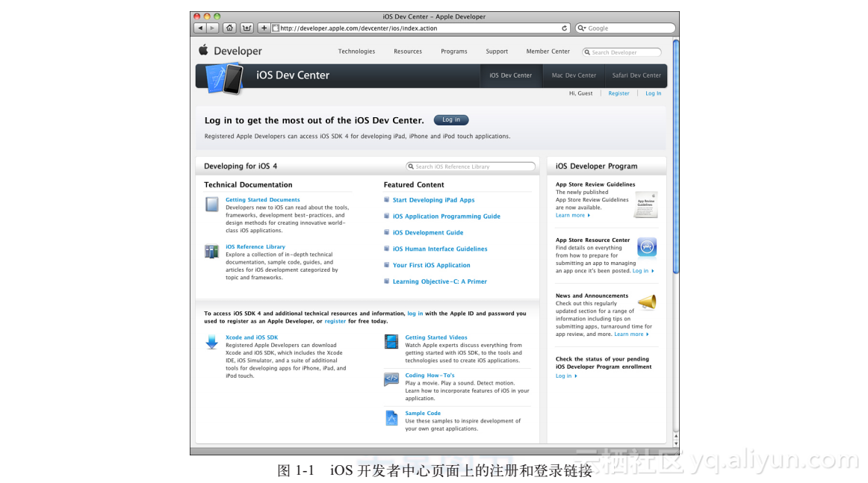Click the Search Developer field
The height and width of the screenshot is (483, 868).
622,52
